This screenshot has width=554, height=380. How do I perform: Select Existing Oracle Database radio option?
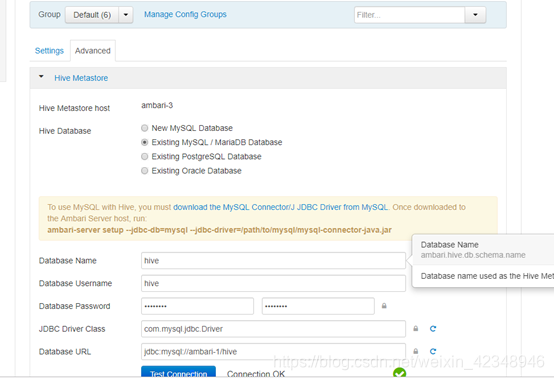click(145, 171)
